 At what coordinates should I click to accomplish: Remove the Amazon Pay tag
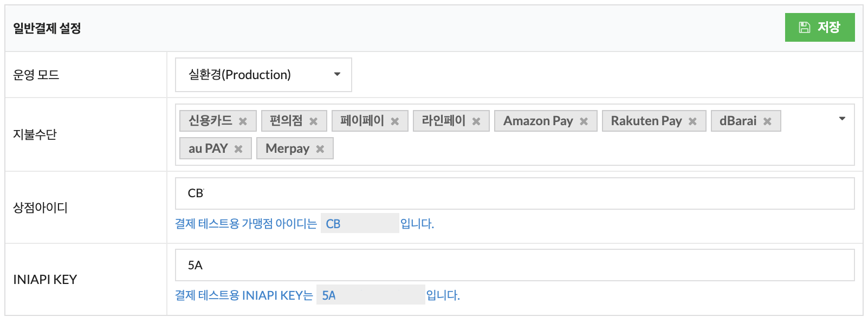click(584, 121)
